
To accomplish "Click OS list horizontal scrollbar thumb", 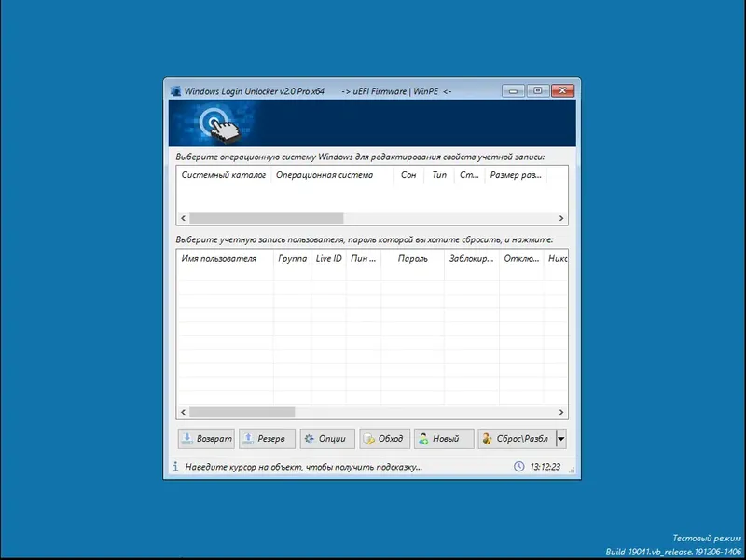I will pyautogui.click(x=267, y=218).
